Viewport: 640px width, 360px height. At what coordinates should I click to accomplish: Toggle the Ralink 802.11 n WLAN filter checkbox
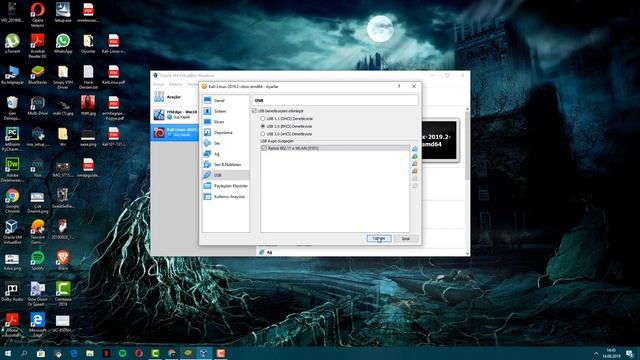[x=264, y=148]
